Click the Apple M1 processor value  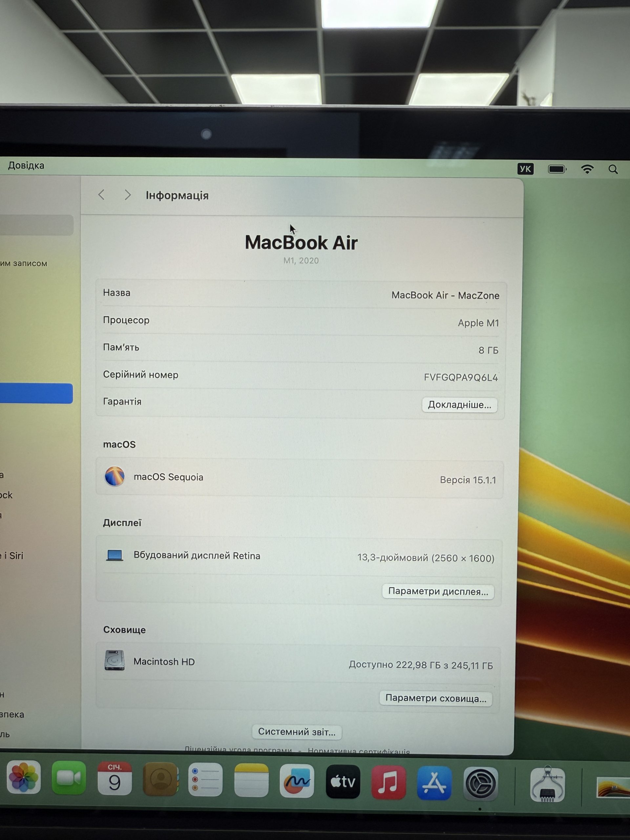pos(478,323)
